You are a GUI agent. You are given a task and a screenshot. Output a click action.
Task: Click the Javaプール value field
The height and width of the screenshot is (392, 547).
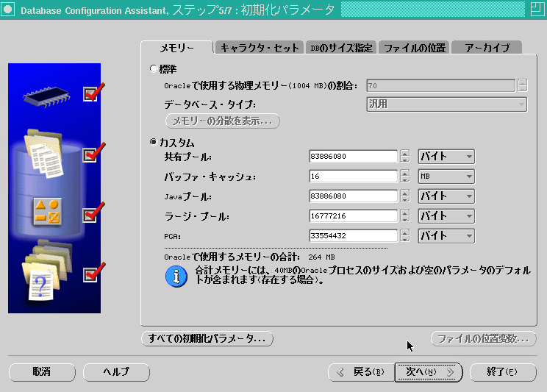pyautogui.click(x=353, y=196)
